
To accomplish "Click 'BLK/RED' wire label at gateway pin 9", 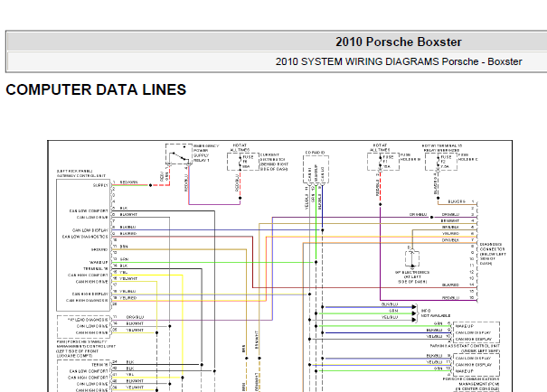I will pyautogui.click(x=128, y=233).
